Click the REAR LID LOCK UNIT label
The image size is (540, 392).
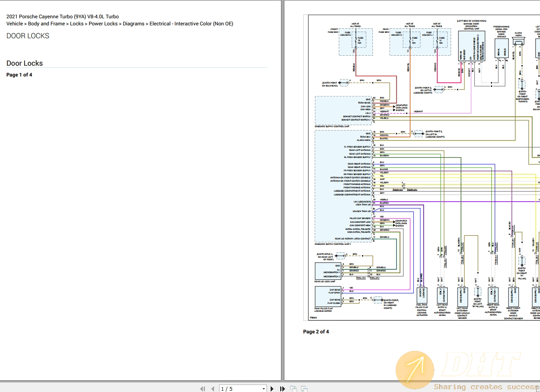325,281
